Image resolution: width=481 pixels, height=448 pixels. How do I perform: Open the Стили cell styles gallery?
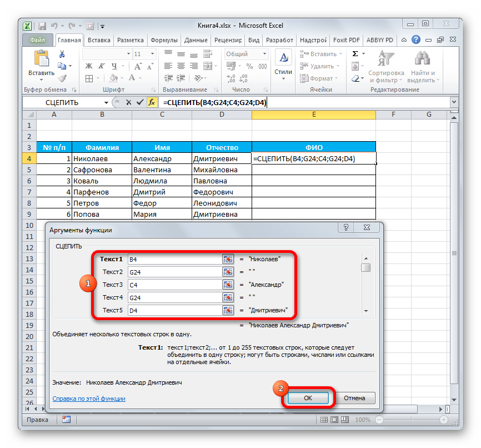[283, 62]
